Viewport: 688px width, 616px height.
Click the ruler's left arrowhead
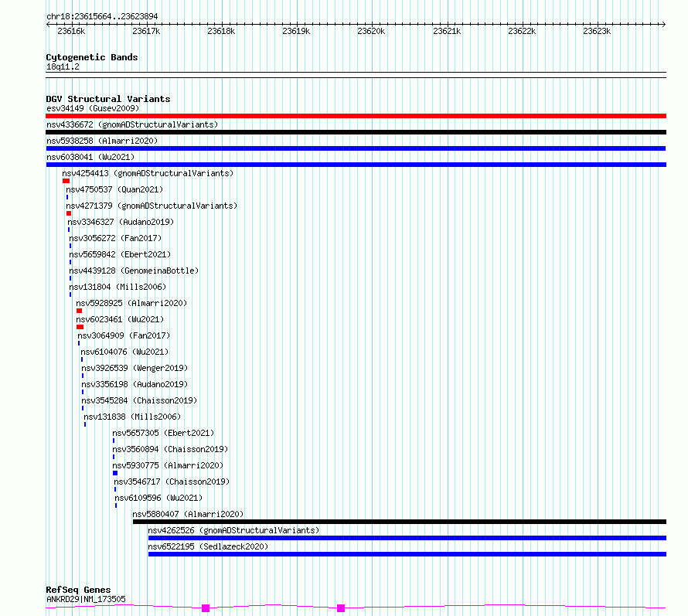[x=48, y=24]
